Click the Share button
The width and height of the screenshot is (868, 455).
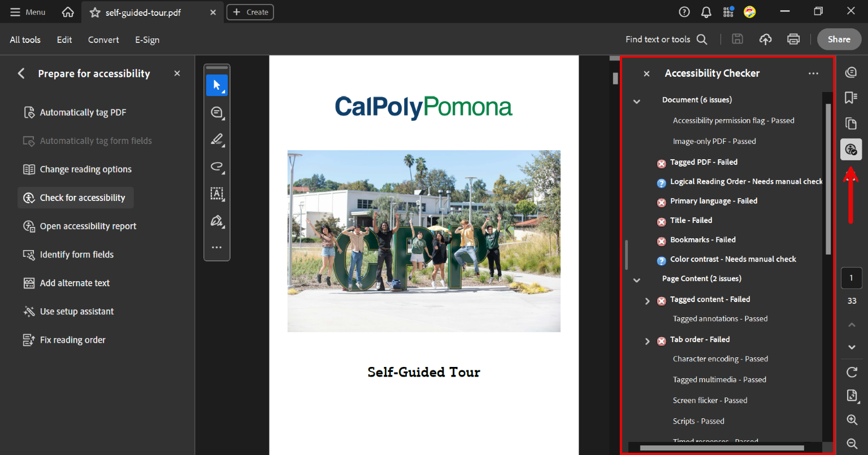[839, 39]
